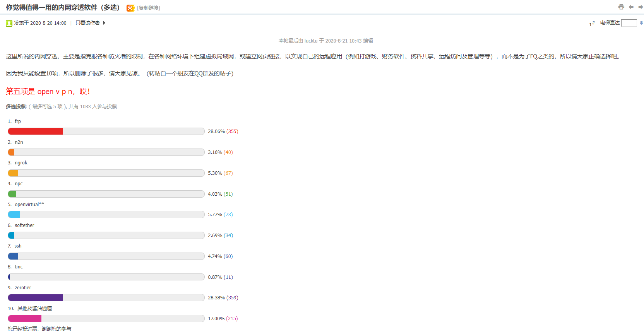Click poll option label ngrok
Viewport: 644px width, 333px height.
click(21, 163)
